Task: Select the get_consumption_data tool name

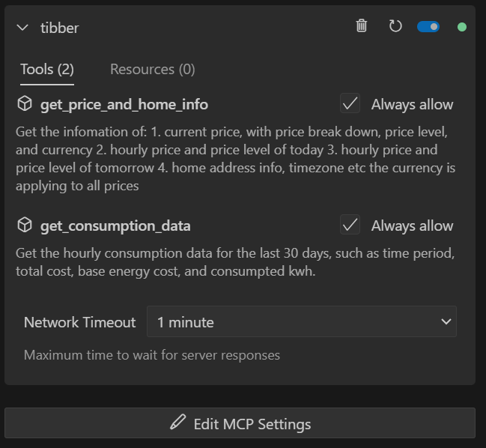Action: [x=115, y=225]
